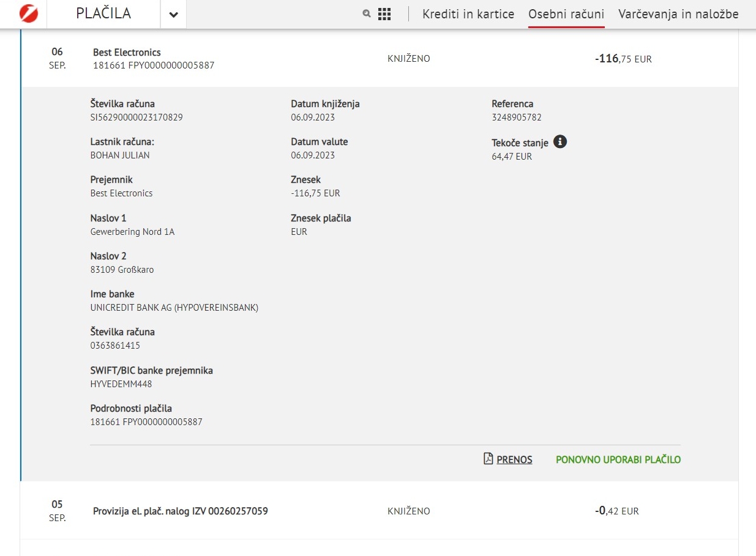The image size is (756, 556).
Task: Select reference number 3248905782
Action: click(x=517, y=117)
